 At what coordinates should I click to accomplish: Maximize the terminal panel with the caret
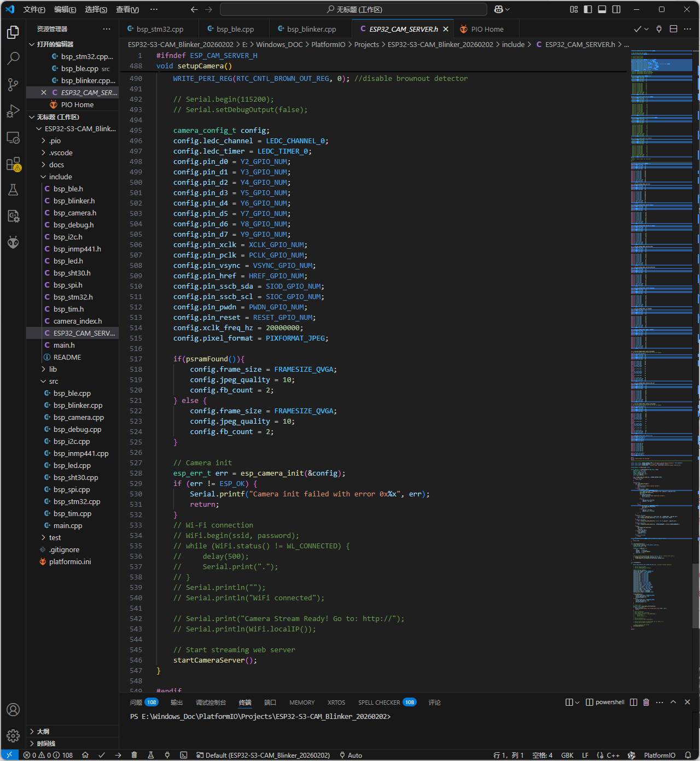[x=673, y=702]
